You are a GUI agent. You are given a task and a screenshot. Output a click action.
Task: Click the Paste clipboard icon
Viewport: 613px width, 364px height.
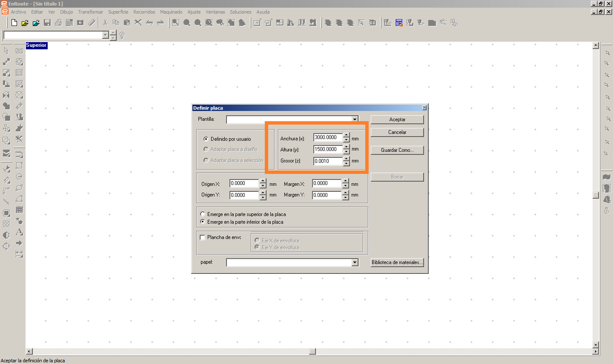127,23
